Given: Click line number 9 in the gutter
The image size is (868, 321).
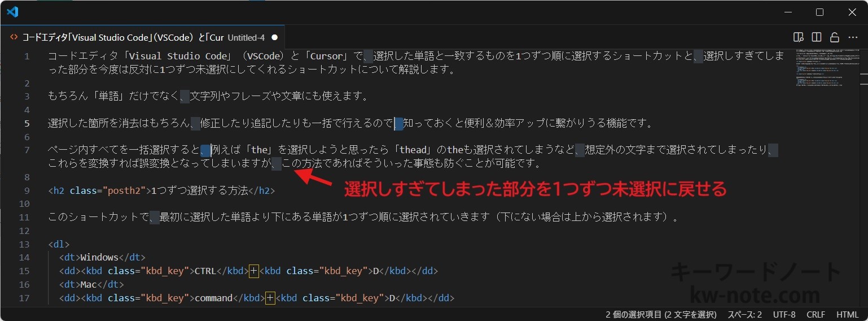Looking at the screenshot, I should pos(26,190).
